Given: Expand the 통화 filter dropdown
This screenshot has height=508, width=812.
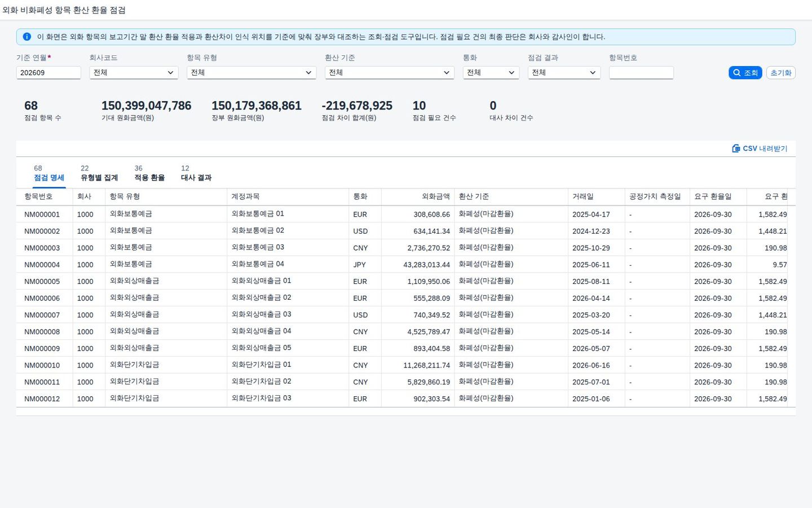Looking at the screenshot, I should pyautogui.click(x=491, y=73).
